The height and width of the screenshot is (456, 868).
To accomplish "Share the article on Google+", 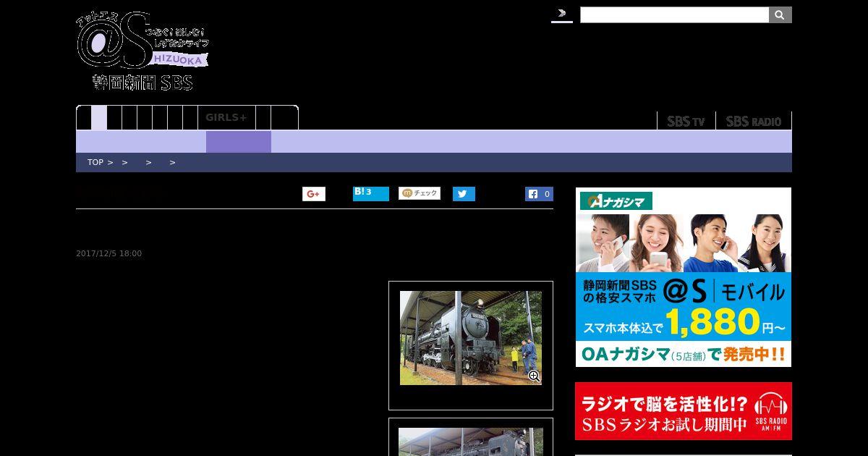I will tap(314, 194).
